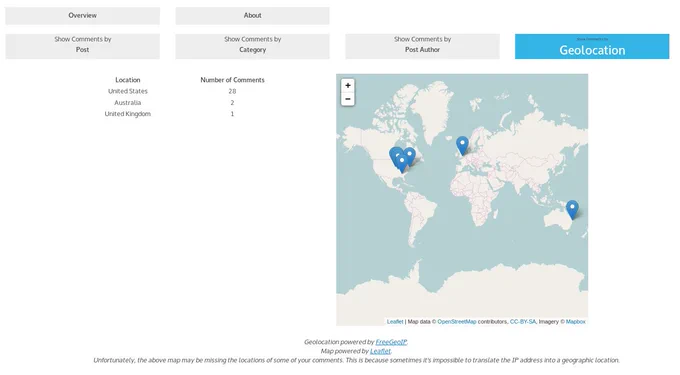Zoom out on the map
The width and height of the screenshot is (680, 375).
click(348, 99)
